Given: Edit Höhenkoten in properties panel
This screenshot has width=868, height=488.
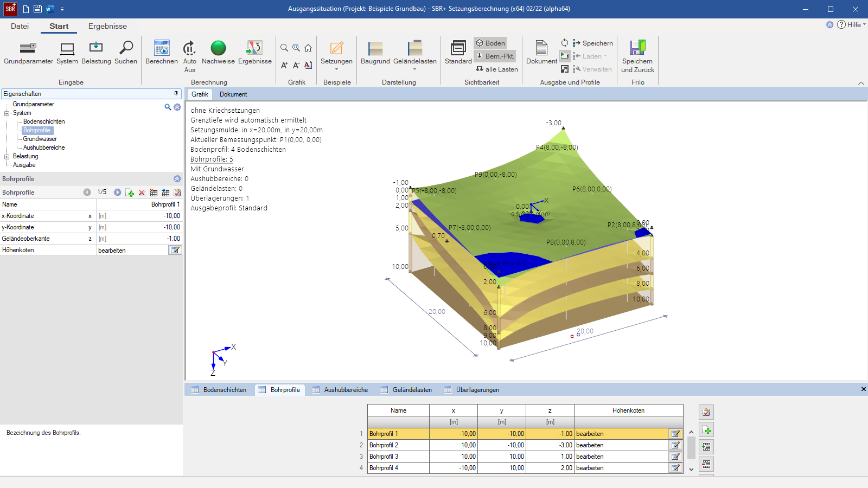Looking at the screenshot, I should click(x=175, y=250).
